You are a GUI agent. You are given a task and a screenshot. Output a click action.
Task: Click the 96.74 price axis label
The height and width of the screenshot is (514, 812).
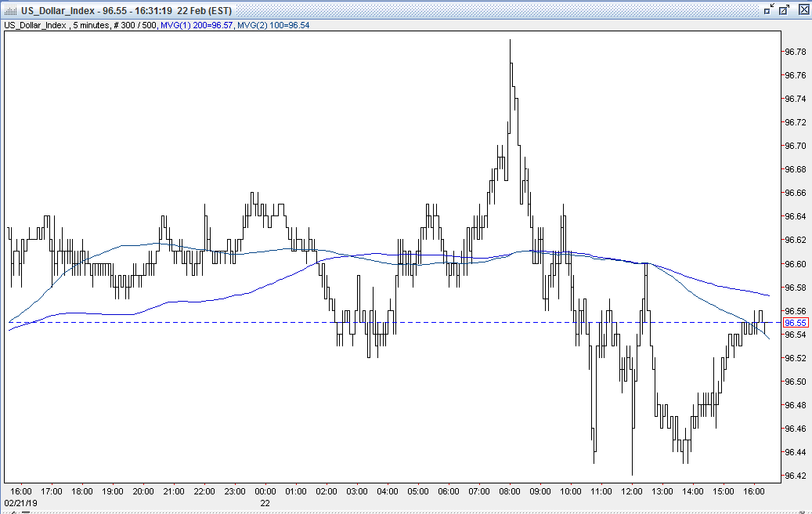click(796, 99)
